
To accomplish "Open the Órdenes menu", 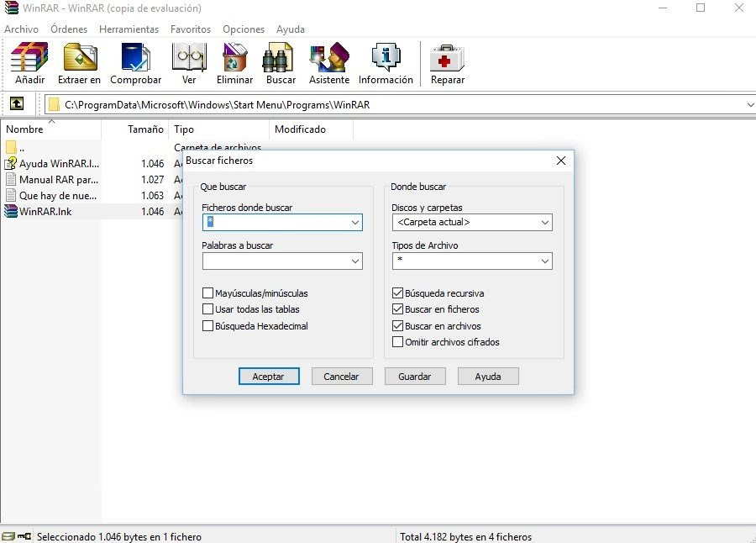I will pyautogui.click(x=69, y=29).
